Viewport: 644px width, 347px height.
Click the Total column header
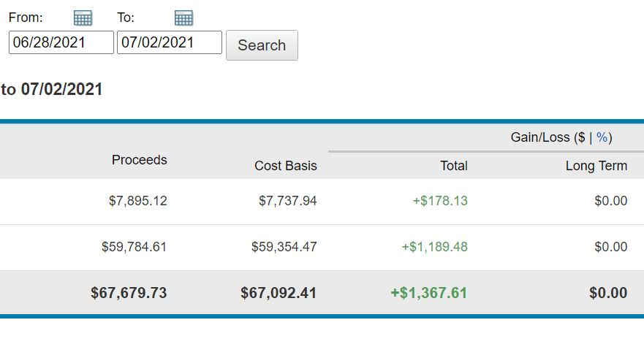coord(453,166)
